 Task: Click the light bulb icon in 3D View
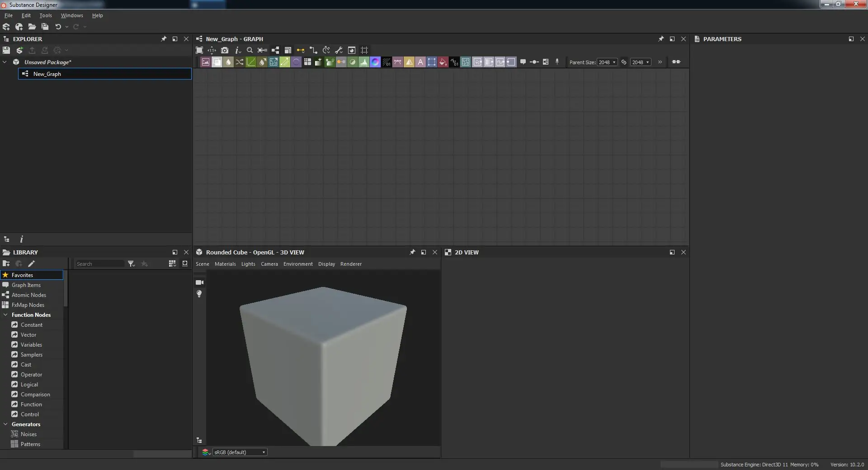click(x=199, y=294)
